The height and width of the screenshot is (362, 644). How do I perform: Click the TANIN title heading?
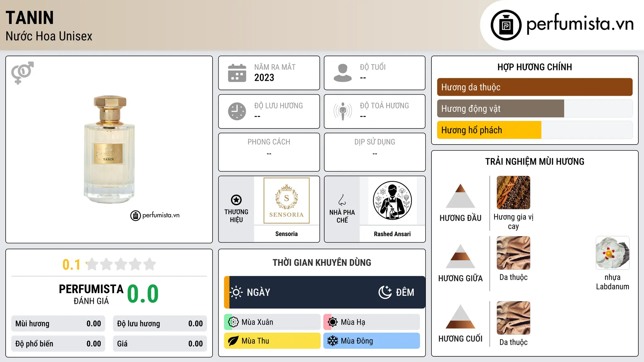[x=30, y=18]
